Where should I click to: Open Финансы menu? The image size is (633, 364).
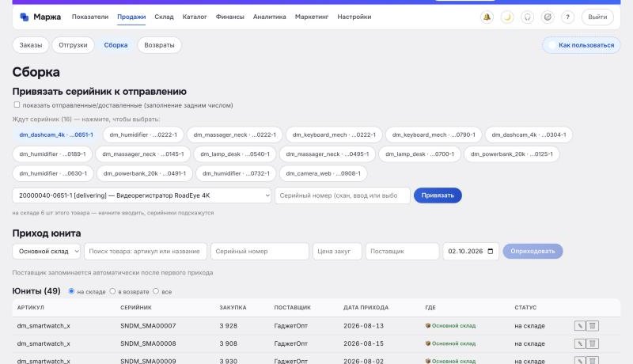(229, 17)
